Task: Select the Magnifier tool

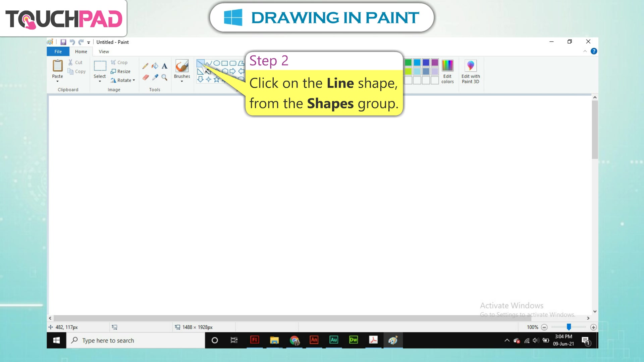Action: [x=164, y=77]
